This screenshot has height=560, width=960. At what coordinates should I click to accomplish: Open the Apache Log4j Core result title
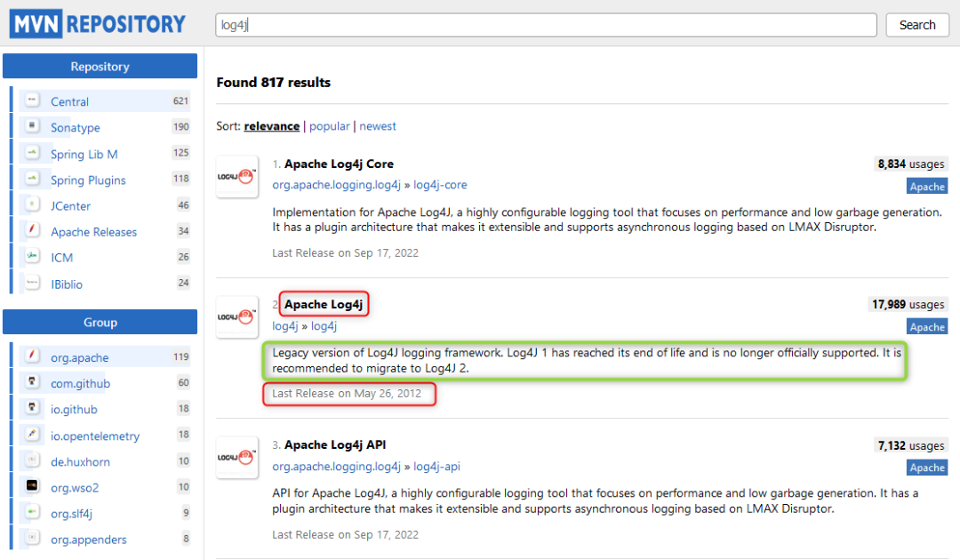339,164
